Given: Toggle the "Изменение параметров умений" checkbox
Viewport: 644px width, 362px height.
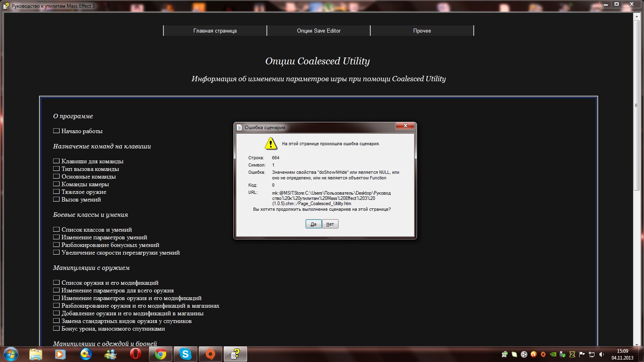Looking at the screenshot, I should click(56, 237).
